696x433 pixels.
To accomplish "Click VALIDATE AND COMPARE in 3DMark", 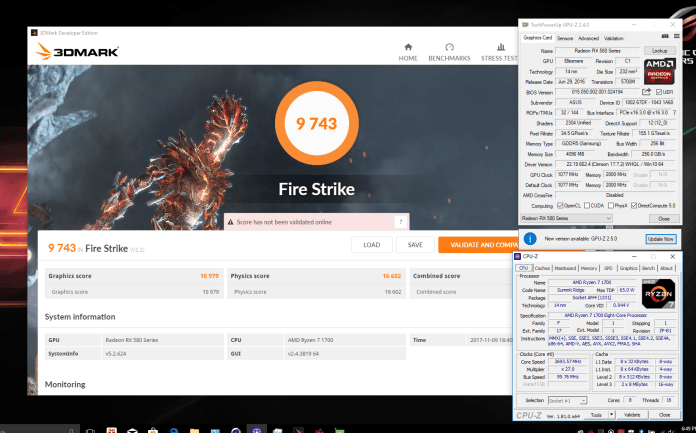I will (478, 245).
